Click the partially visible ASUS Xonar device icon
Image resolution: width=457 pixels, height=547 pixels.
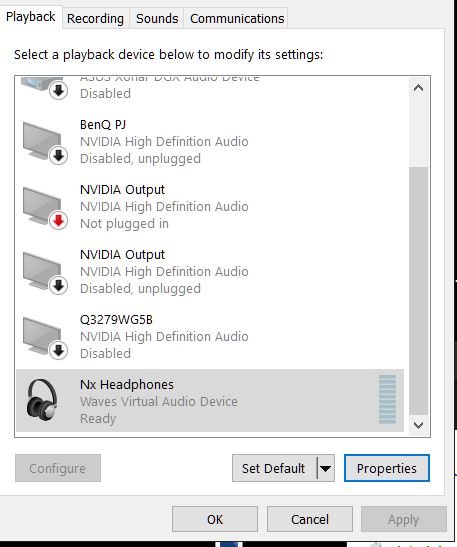tap(44, 87)
